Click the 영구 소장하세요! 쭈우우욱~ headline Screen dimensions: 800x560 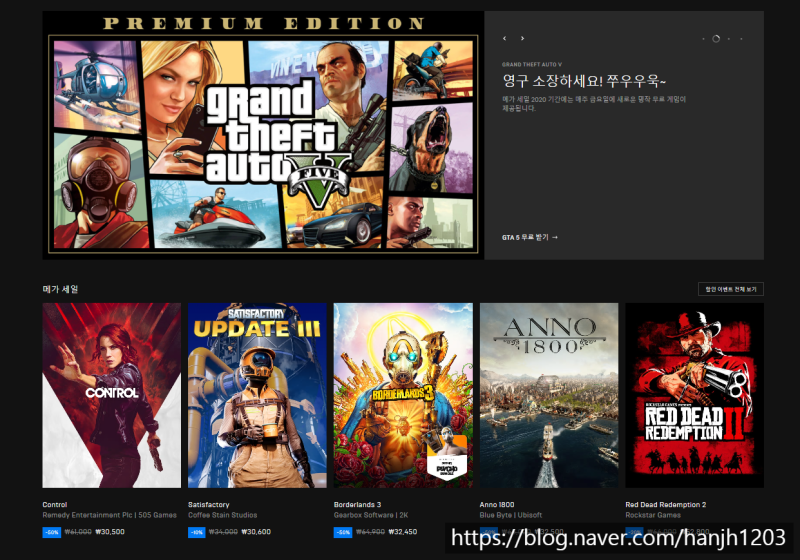584,81
